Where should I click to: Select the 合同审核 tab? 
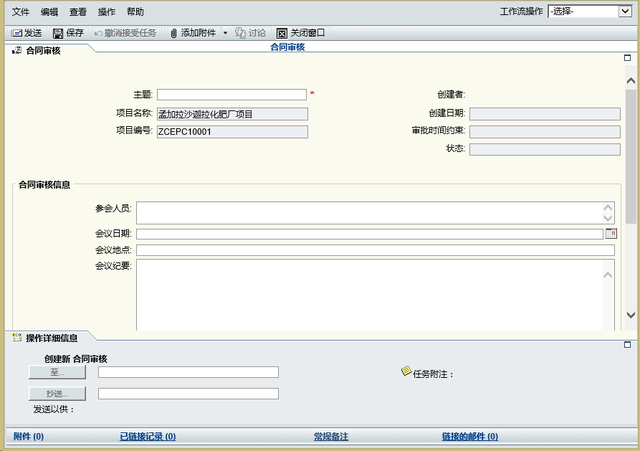pyautogui.click(x=43, y=51)
